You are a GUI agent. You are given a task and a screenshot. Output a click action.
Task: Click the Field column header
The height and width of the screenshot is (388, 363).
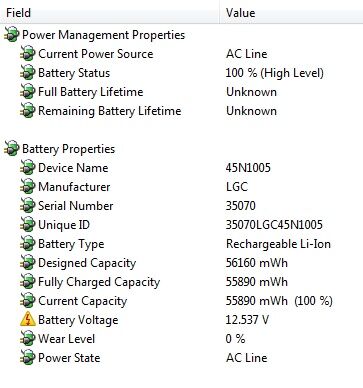point(110,12)
